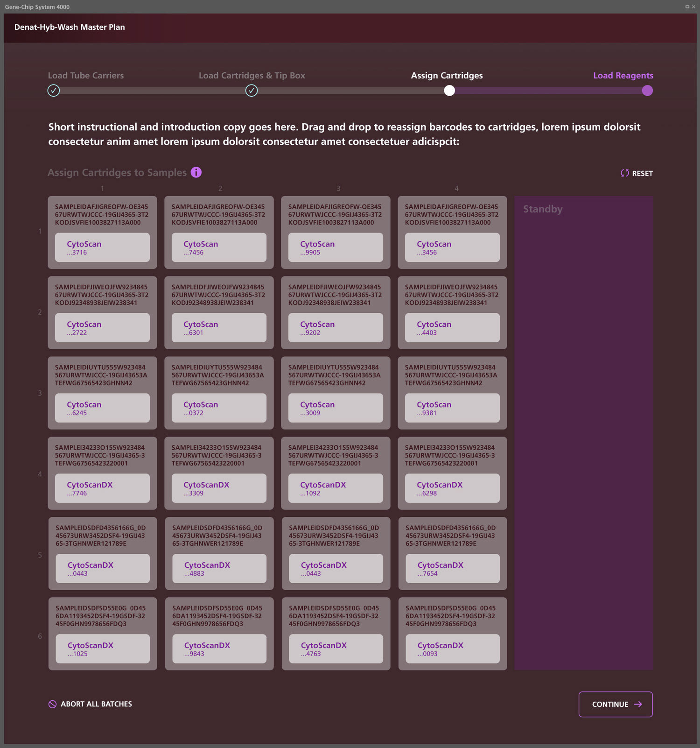Image resolution: width=700 pixels, height=748 pixels.
Task: Click the Load Cartridges & Tip Box checkmark circle
Action: (252, 91)
